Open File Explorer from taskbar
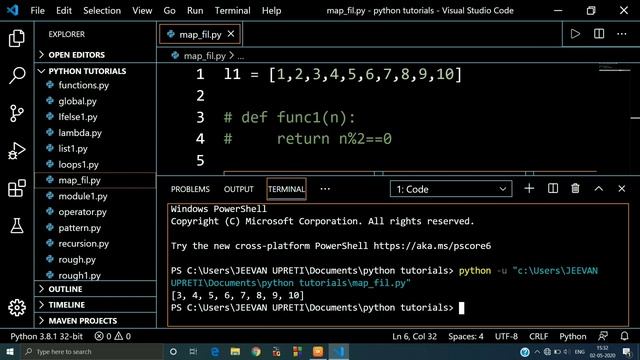The image size is (640, 360). [236, 351]
